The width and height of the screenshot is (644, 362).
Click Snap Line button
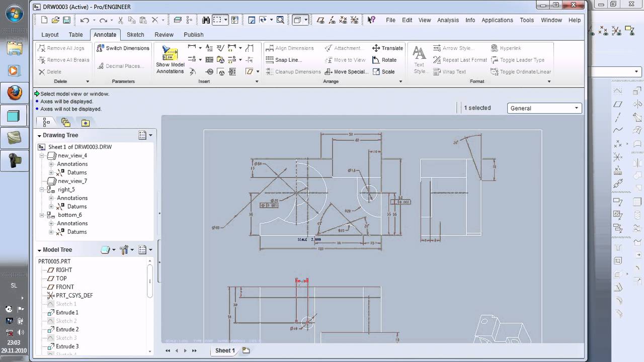click(x=284, y=60)
